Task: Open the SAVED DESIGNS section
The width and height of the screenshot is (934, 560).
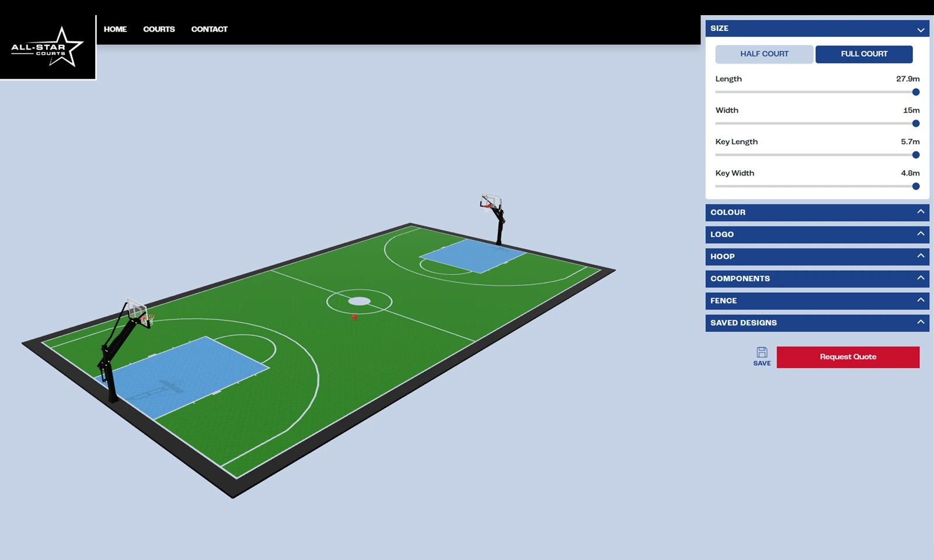Action: [817, 323]
